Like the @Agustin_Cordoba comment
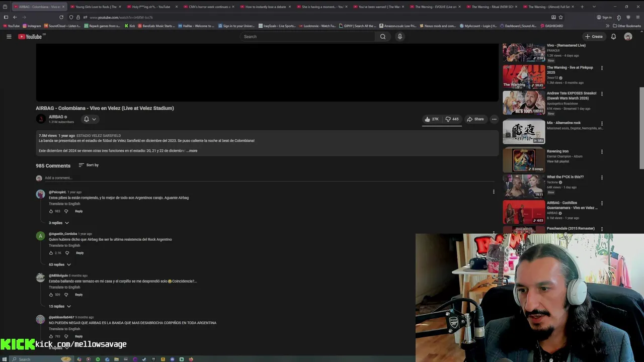Screen dimensions: 644x362 pos(51,253)
